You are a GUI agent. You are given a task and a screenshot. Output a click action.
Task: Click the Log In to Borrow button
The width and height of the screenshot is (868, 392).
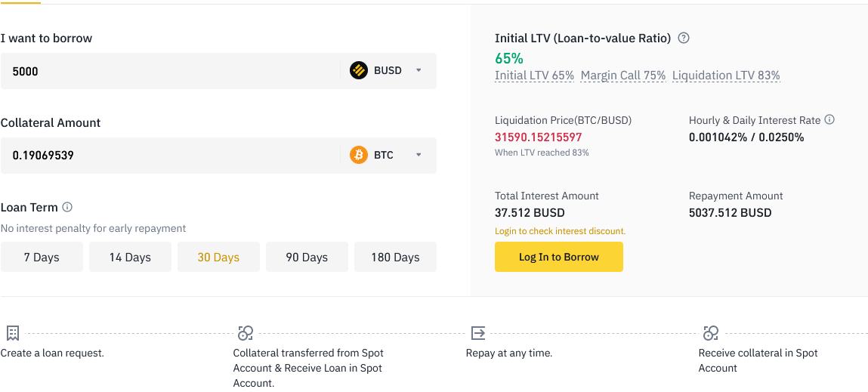(558, 257)
